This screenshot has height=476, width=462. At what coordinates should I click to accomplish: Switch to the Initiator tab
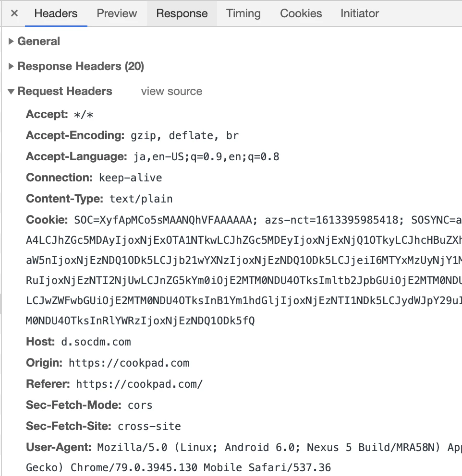(360, 13)
